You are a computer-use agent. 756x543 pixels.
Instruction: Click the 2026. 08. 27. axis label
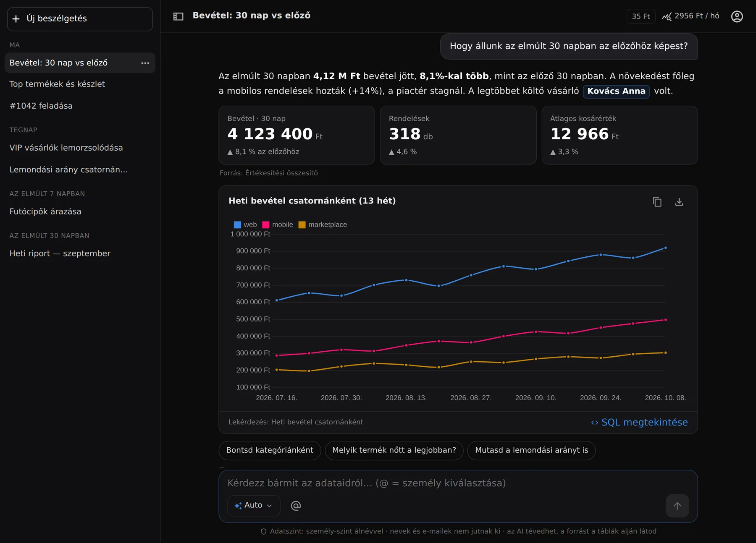[x=471, y=398]
